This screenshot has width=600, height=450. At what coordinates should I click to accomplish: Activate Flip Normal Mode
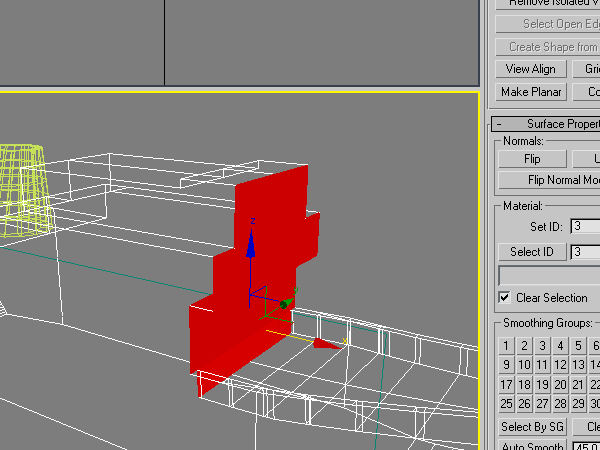(549, 180)
